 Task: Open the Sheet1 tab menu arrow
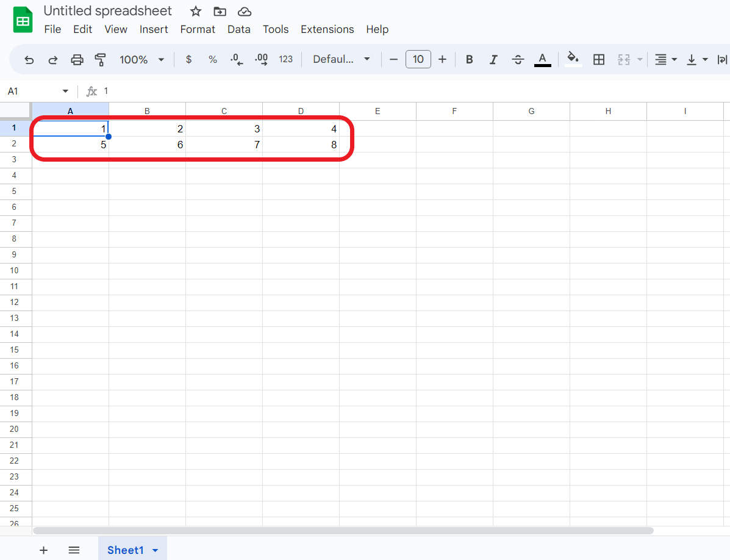tap(155, 550)
